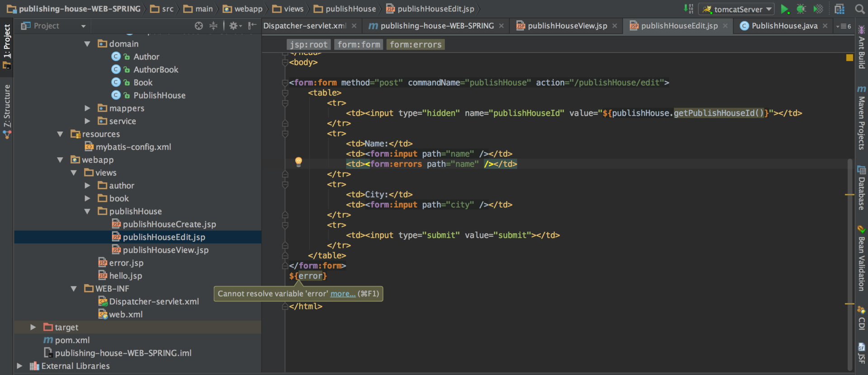Select error.jsp in project tree

coord(126,263)
